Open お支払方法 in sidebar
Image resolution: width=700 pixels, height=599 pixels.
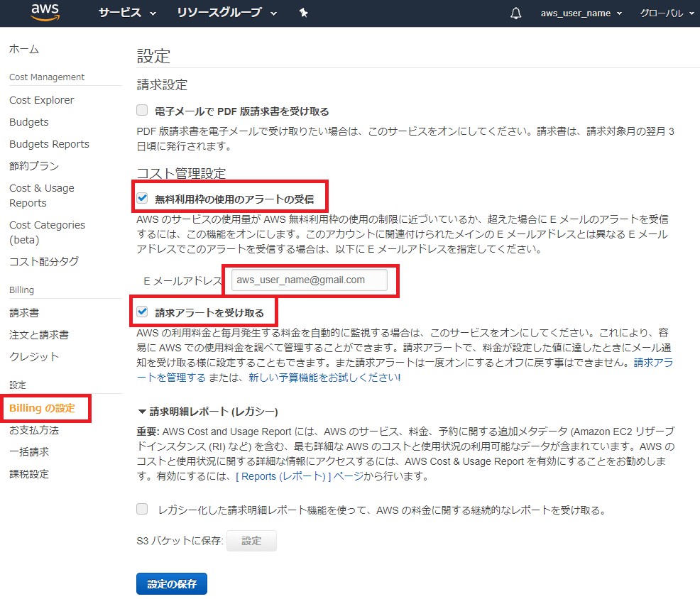[34, 430]
